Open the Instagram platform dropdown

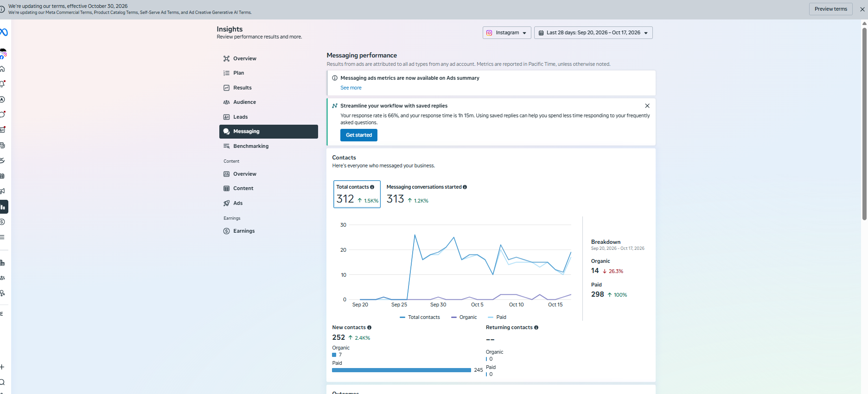tap(507, 33)
